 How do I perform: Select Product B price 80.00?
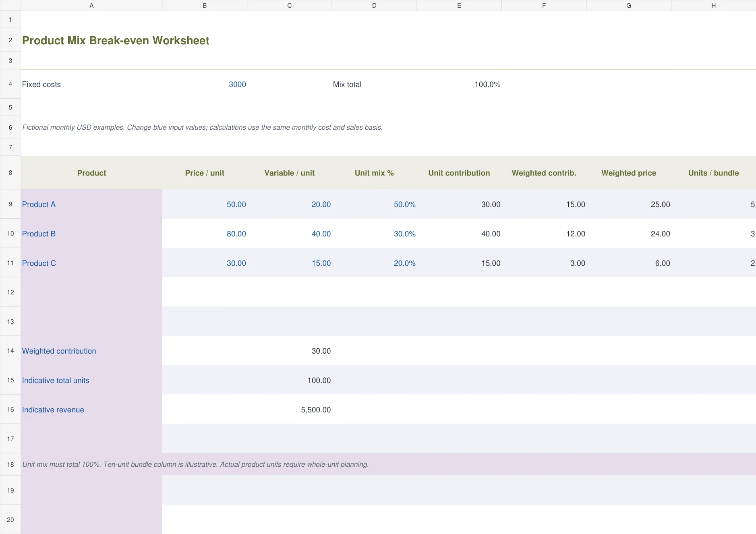tap(205, 234)
